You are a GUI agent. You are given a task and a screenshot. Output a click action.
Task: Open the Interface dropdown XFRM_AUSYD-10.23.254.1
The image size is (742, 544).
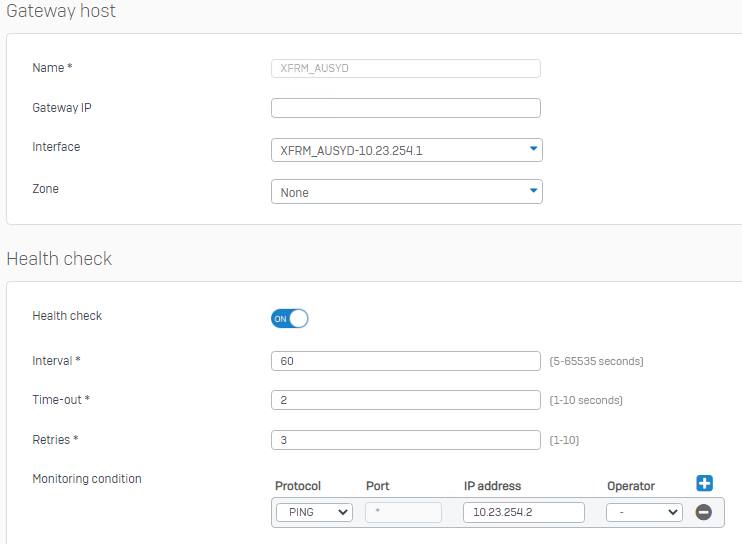[406, 150]
